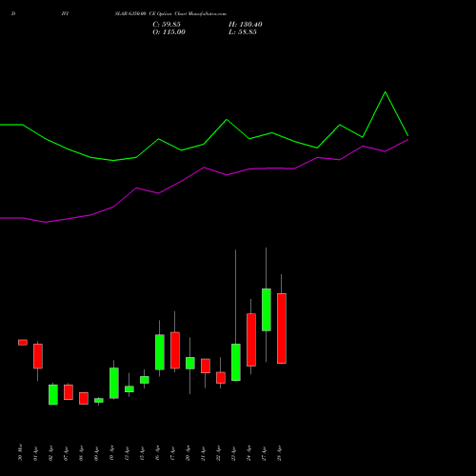The width and height of the screenshot is (476, 476).
Task: Click the red candle above 17 Apr
Action: point(175,350)
